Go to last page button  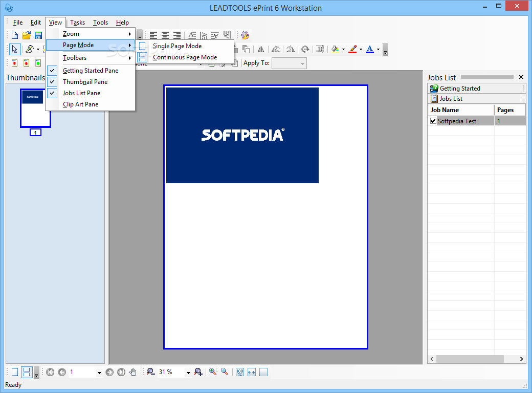pos(121,373)
